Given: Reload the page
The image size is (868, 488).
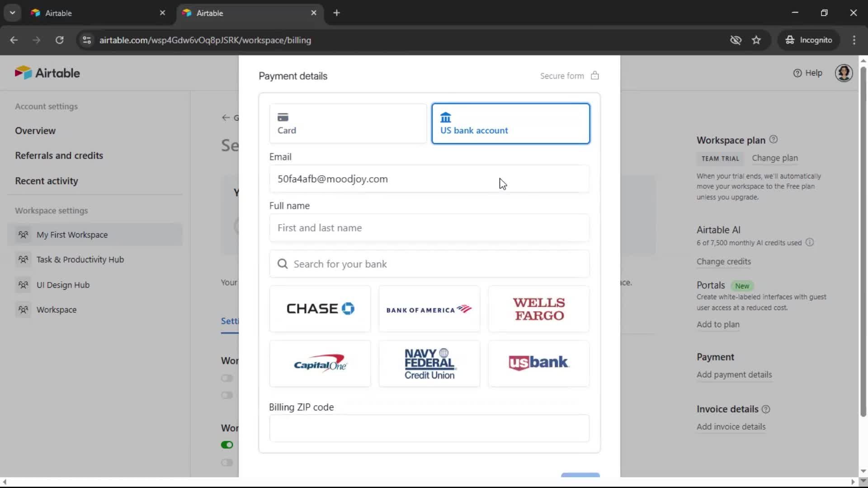Looking at the screenshot, I should (x=59, y=40).
